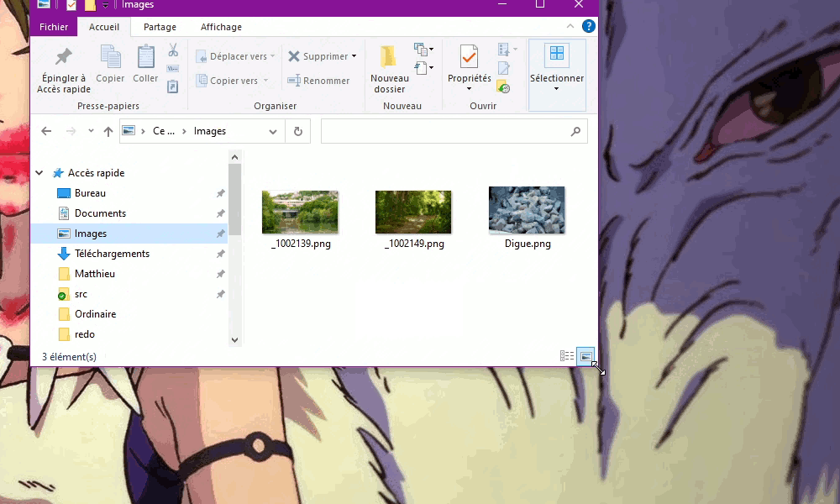The image size is (840, 504).
Task: Minimize the ribbon with the chevron
Action: coord(570,26)
